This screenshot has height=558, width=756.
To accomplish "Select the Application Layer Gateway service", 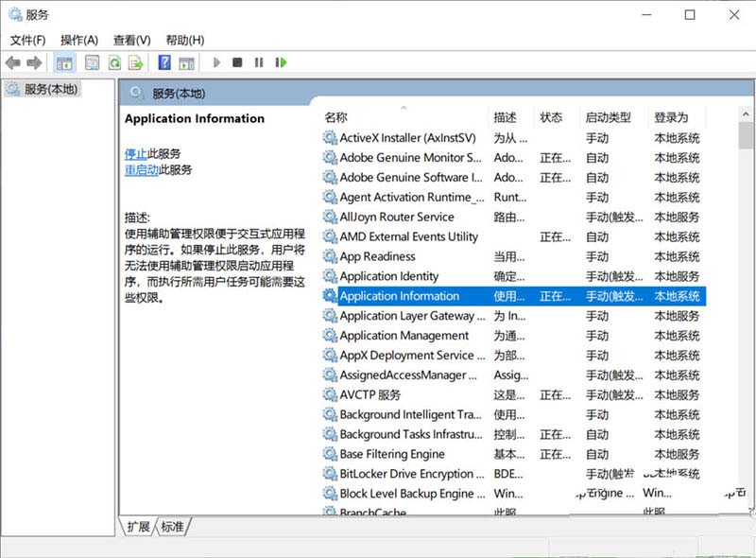I will (514, 316).
